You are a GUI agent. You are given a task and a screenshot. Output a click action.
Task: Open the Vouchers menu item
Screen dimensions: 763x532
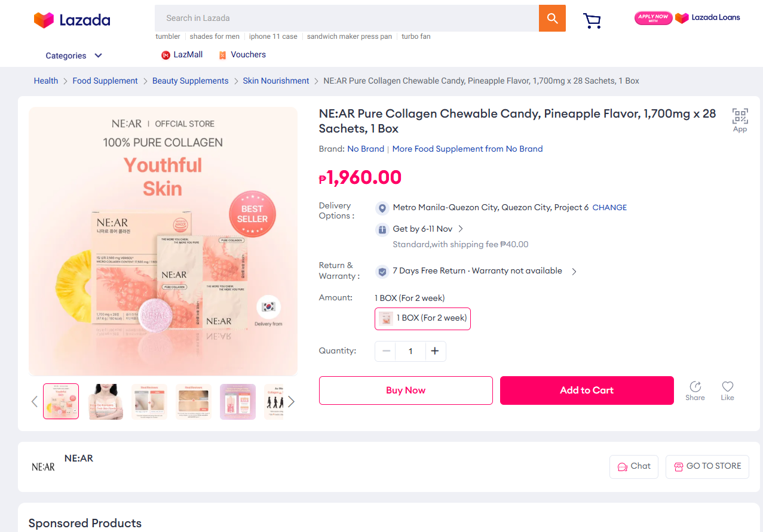(242, 55)
